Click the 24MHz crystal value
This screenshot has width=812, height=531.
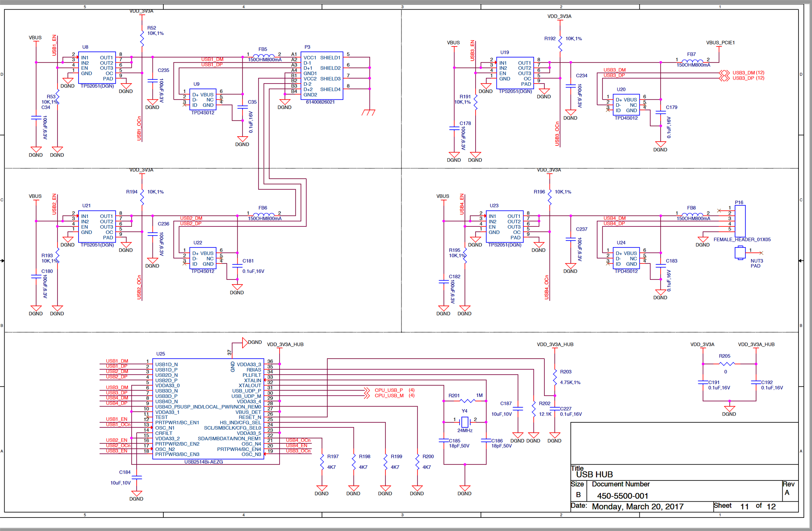coord(465,431)
